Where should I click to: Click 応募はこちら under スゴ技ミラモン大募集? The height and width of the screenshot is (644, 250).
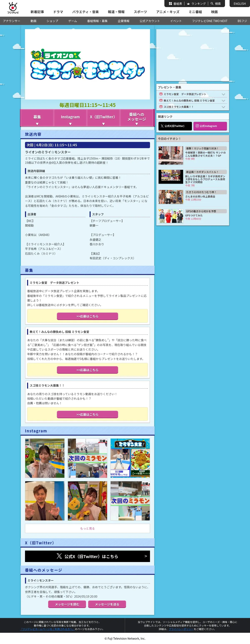[x=87, y=414]
